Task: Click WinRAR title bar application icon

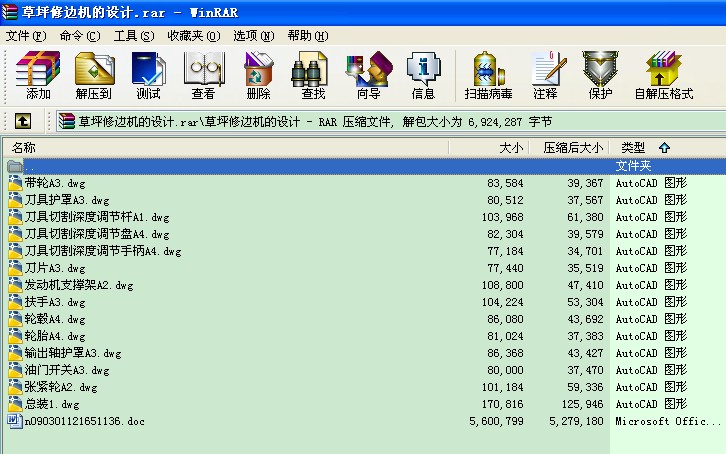Action: click(x=10, y=12)
